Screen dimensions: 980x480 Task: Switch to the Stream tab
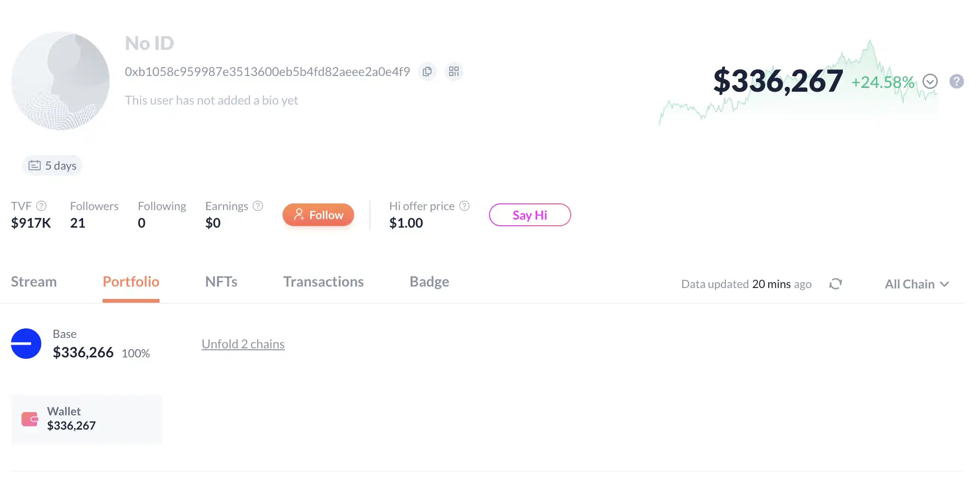pos(34,282)
